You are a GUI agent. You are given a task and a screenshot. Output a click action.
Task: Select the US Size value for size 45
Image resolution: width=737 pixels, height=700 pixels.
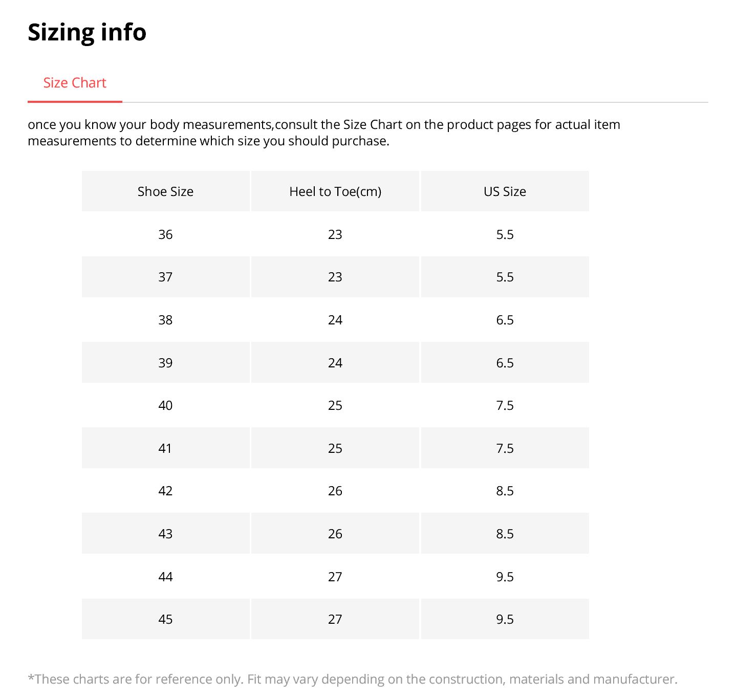pyautogui.click(x=505, y=619)
